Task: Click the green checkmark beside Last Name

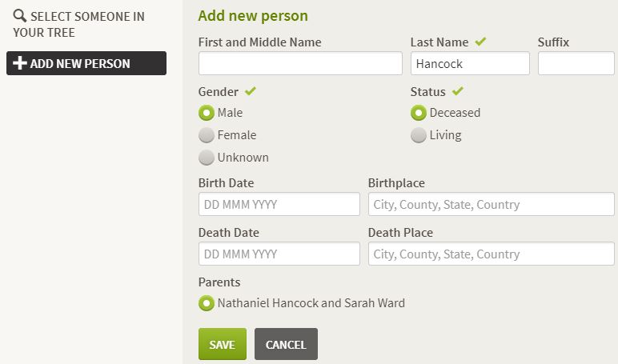Action: point(480,41)
